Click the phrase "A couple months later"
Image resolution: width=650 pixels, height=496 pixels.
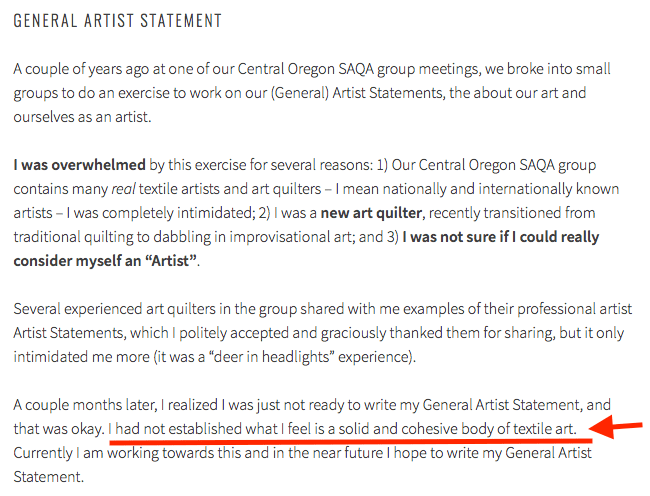[x=81, y=404]
